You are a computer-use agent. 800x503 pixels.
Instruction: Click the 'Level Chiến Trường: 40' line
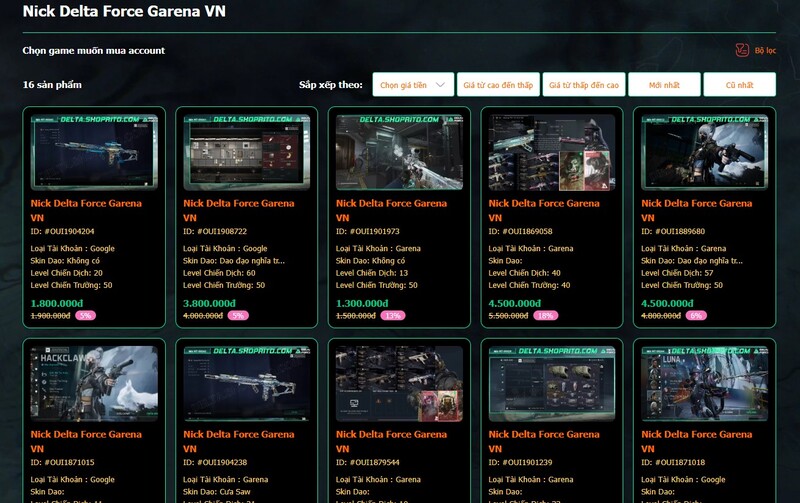529,285
